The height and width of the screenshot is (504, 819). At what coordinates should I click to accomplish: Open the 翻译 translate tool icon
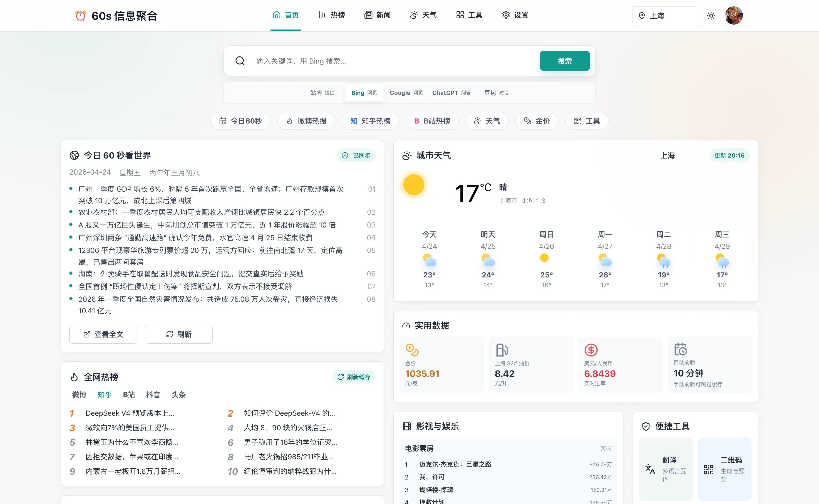pyautogui.click(x=650, y=469)
